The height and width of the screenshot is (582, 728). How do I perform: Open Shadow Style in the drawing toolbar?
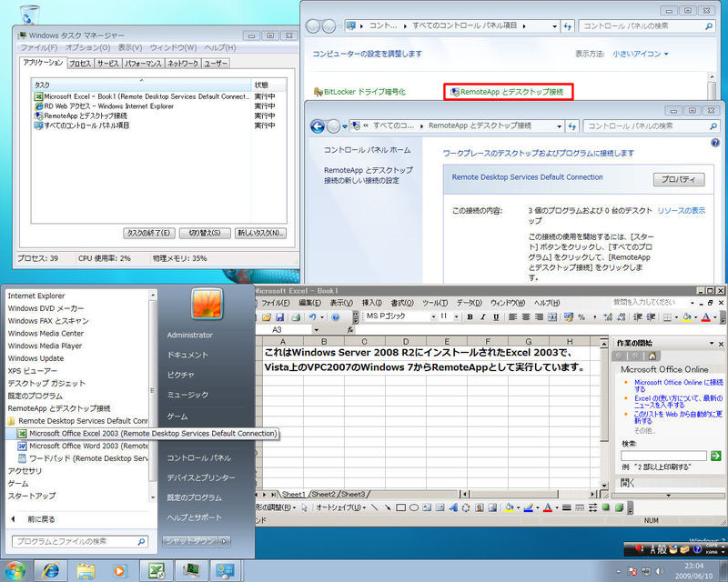coord(605,507)
